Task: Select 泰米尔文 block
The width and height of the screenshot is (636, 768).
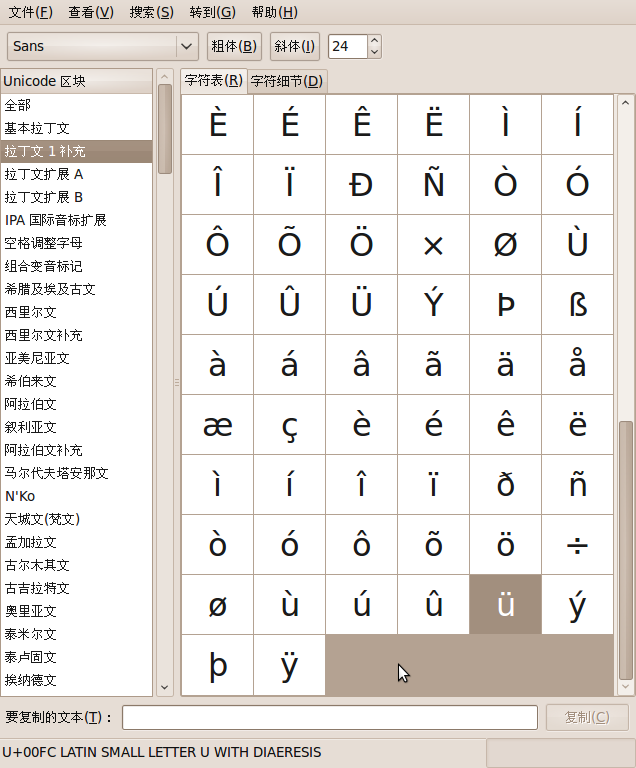Action: 76,635
